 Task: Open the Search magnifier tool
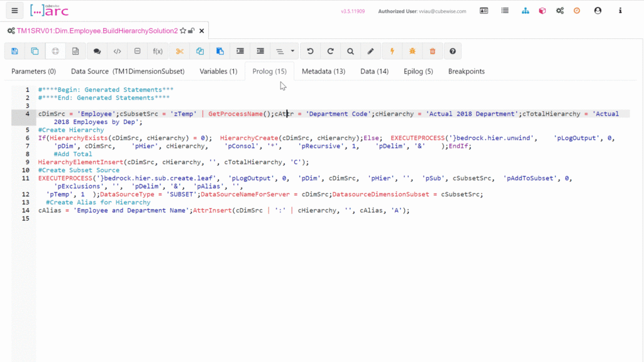coord(350,52)
